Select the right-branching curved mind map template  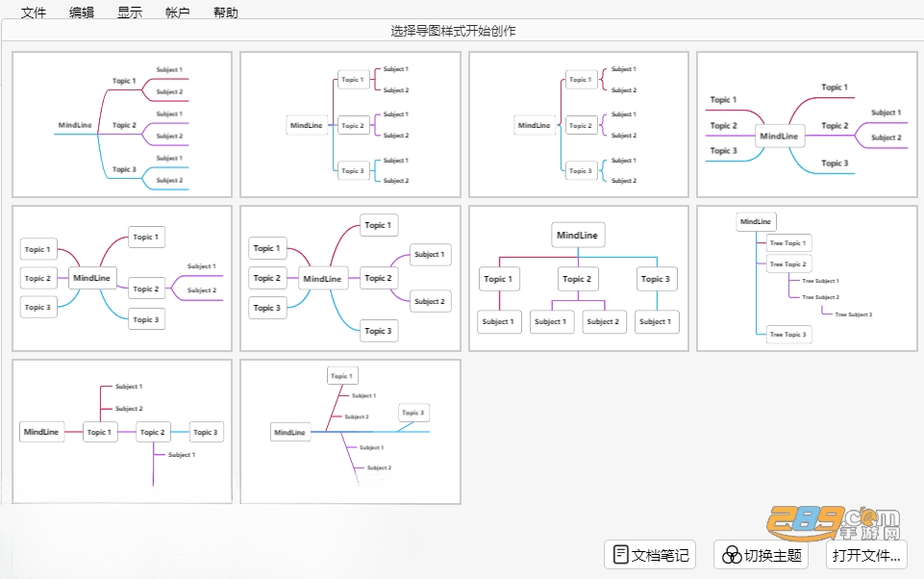(x=122, y=124)
